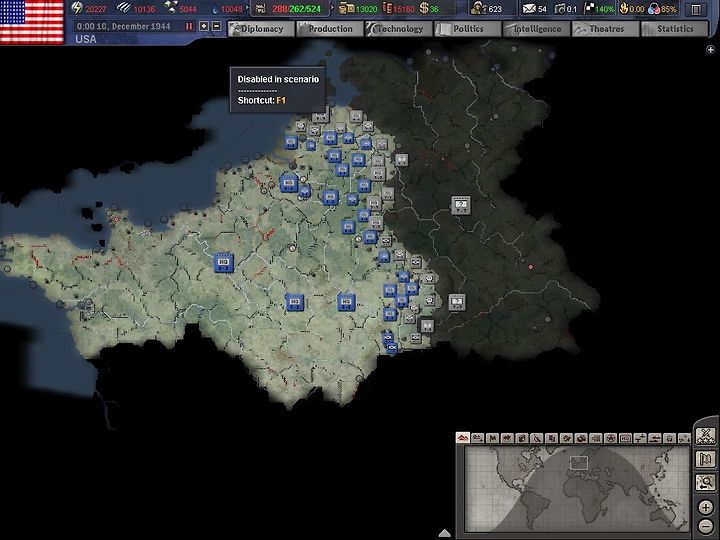The height and width of the screenshot is (540, 720).
Task: Choose the weather cloud map mode icon
Action: (507, 438)
